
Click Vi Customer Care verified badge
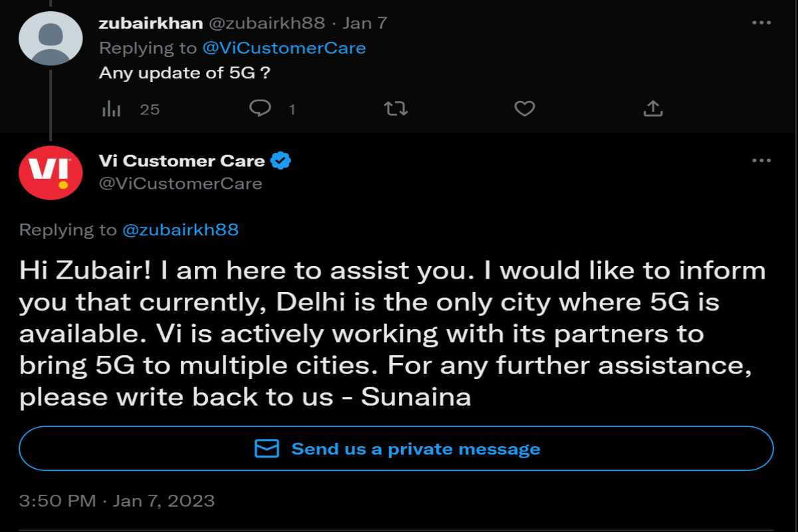(x=281, y=161)
